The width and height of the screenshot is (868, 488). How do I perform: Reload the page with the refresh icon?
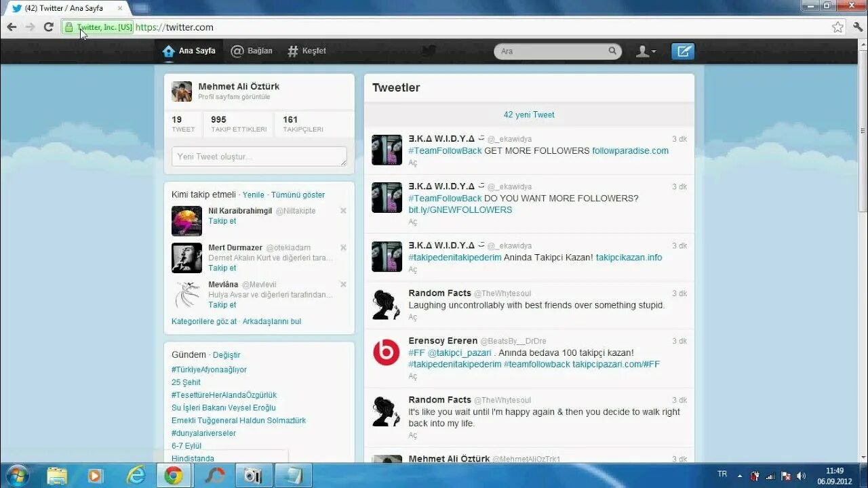[48, 27]
